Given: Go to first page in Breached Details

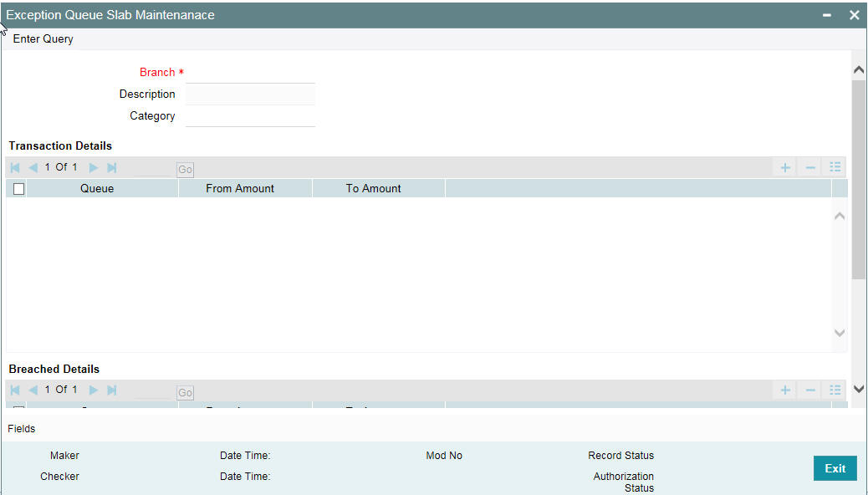Looking at the screenshot, I should click(x=15, y=390).
